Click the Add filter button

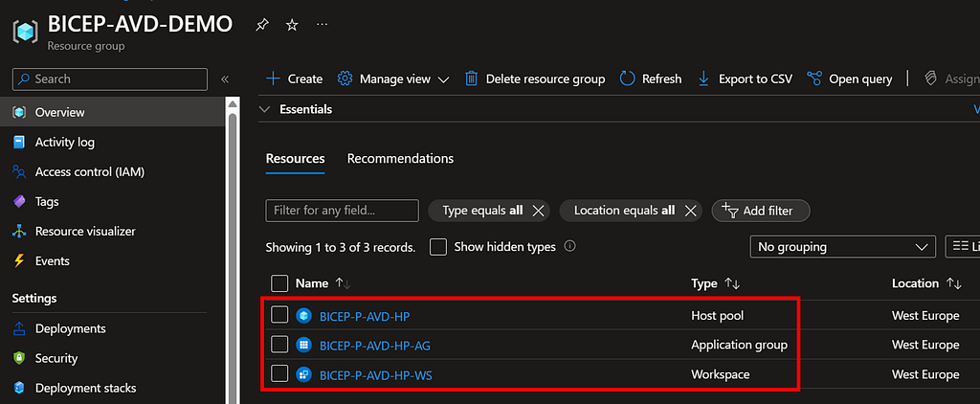click(761, 211)
